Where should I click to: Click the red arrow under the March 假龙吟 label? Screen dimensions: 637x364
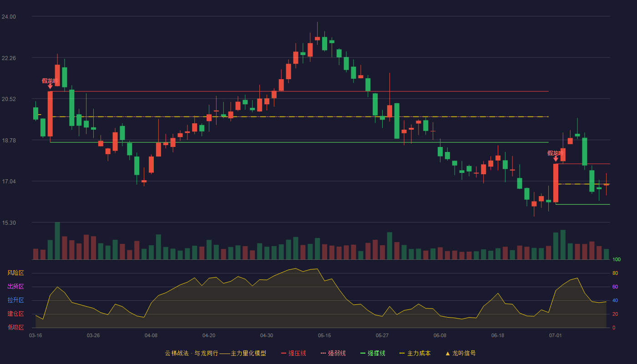point(50,86)
